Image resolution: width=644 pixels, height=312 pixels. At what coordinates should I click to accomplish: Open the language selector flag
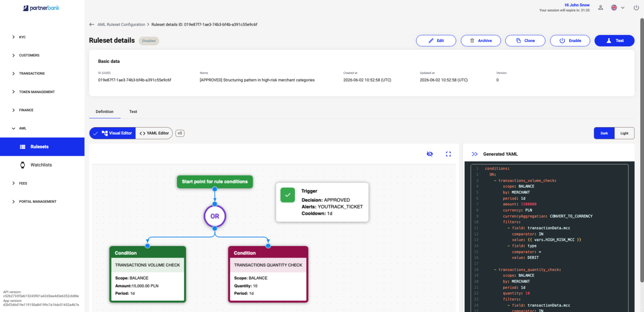[614, 8]
